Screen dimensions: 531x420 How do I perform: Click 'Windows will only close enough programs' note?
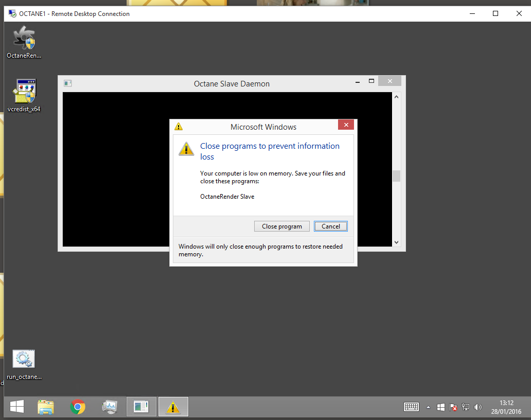pos(260,250)
